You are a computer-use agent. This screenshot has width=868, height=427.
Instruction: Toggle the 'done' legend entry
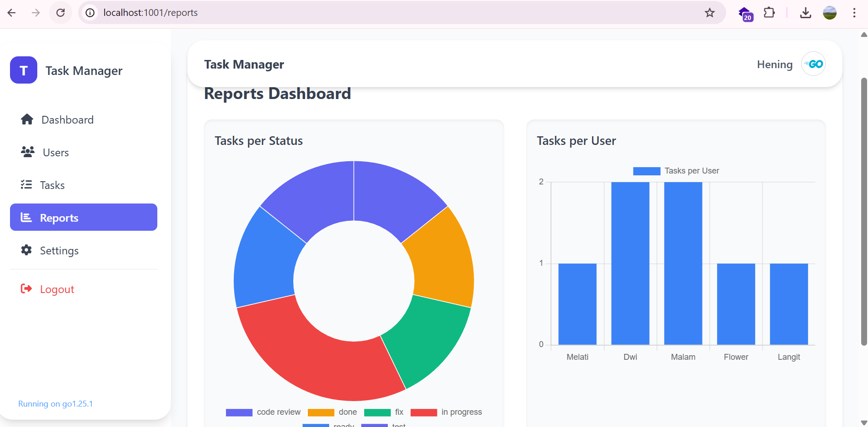pyautogui.click(x=332, y=412)
